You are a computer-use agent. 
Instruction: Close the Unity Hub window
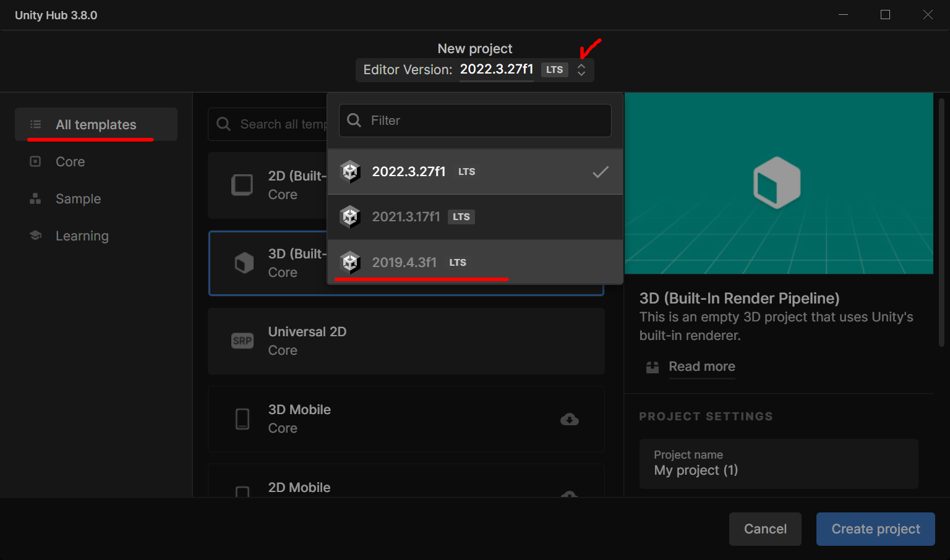[x=928, y=15]
